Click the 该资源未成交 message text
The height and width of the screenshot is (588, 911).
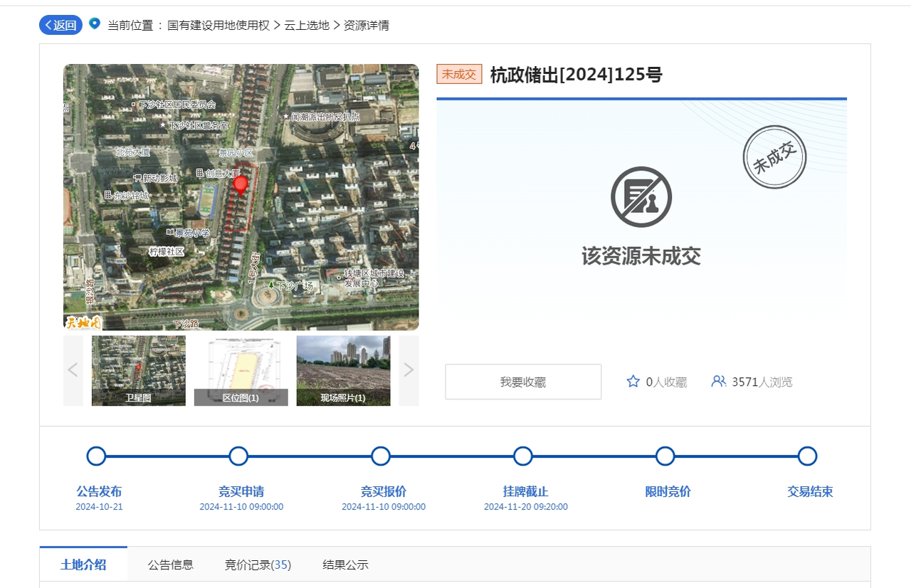(x=641, y=256)
